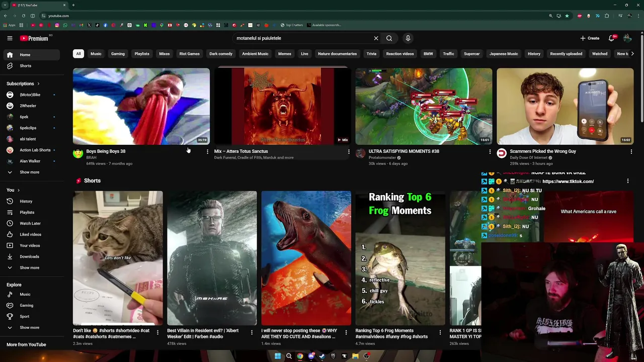The width and height of the screenshot is (644, 362).
Task: Open the Windows Start button in taskbar
Action: [277, 356]
